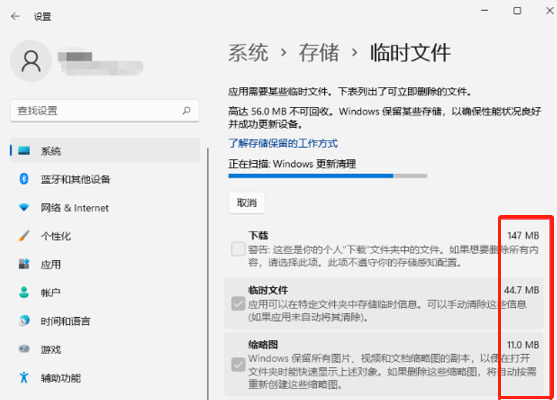The width and height of the screenshot is (557, 400).
Task: Open 网络 & Internet settings
Action: [x=105, y=207]
